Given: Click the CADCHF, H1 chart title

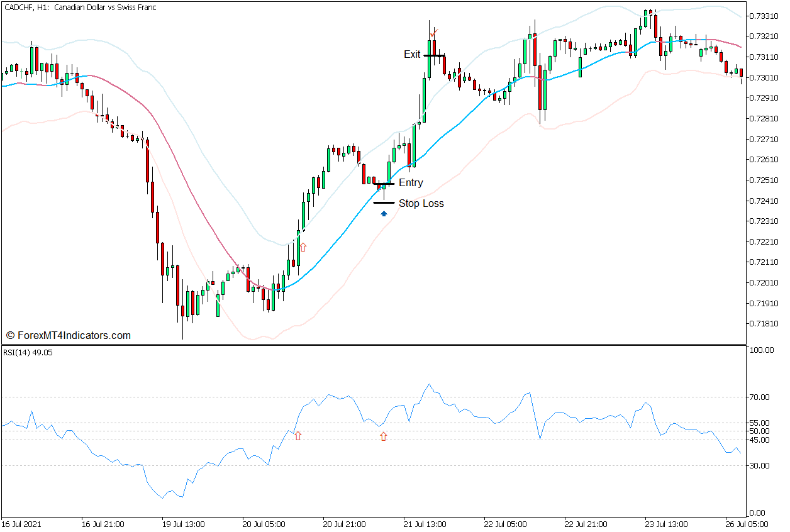Looking at the screenshot, I should point(80,8).
